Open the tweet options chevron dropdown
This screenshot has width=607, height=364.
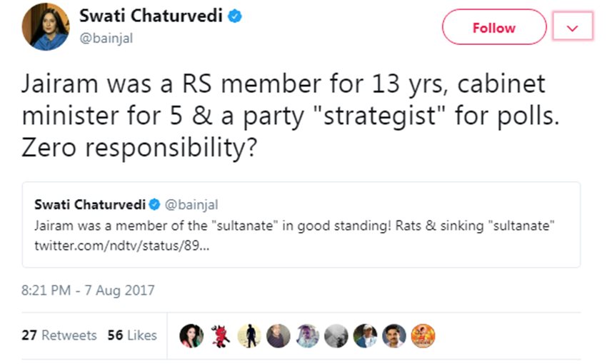click(573, 28)
